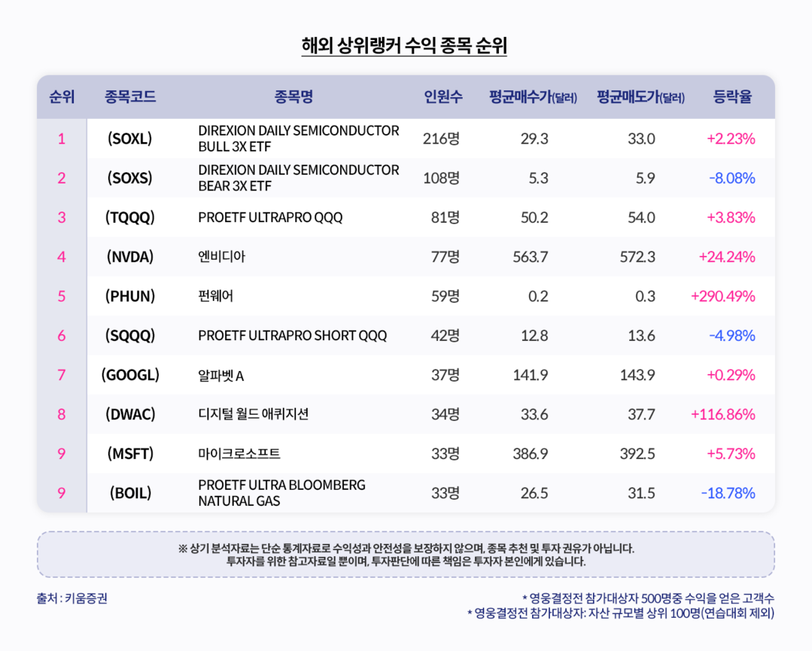The width and height of the screenshot is (812, 651).
Task: Select the stock name '엔비디아'
Action: (x=222, y=257)
